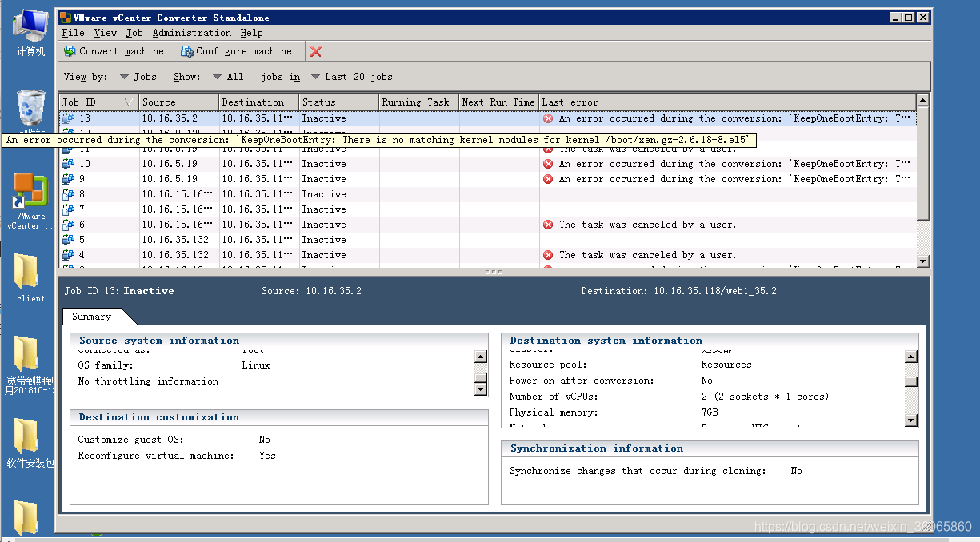This screenshot has height=542, width=980.
Task: Sort by the Source column header
Action: point(178,102)
